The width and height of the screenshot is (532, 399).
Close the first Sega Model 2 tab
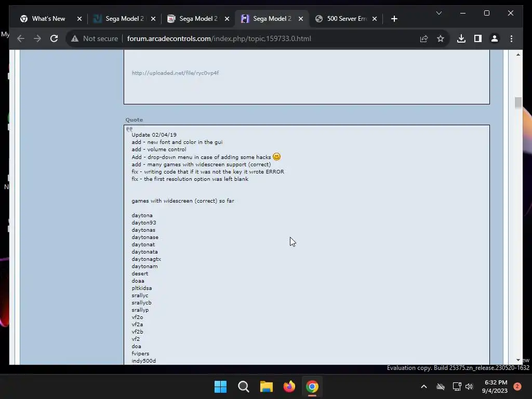tap(153, 19)
